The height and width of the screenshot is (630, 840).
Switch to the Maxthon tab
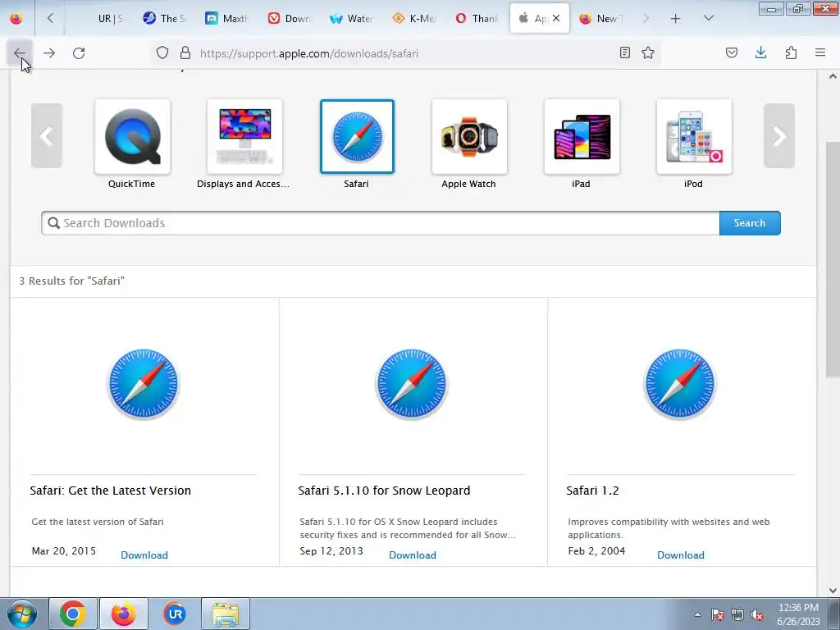tap(226, 19)
